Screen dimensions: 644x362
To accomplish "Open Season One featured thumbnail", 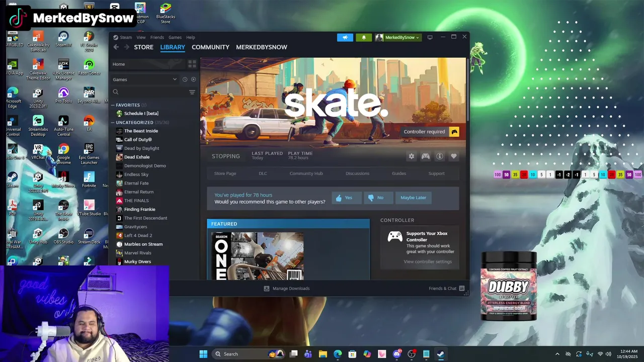I will [258, 256].
